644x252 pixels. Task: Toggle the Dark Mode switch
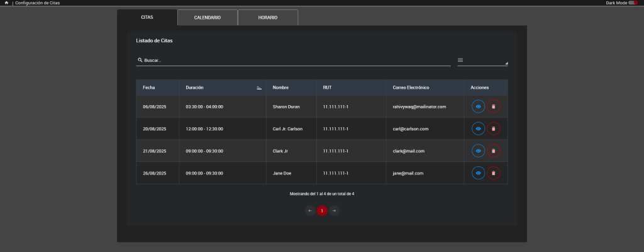(x=633, y=3)
